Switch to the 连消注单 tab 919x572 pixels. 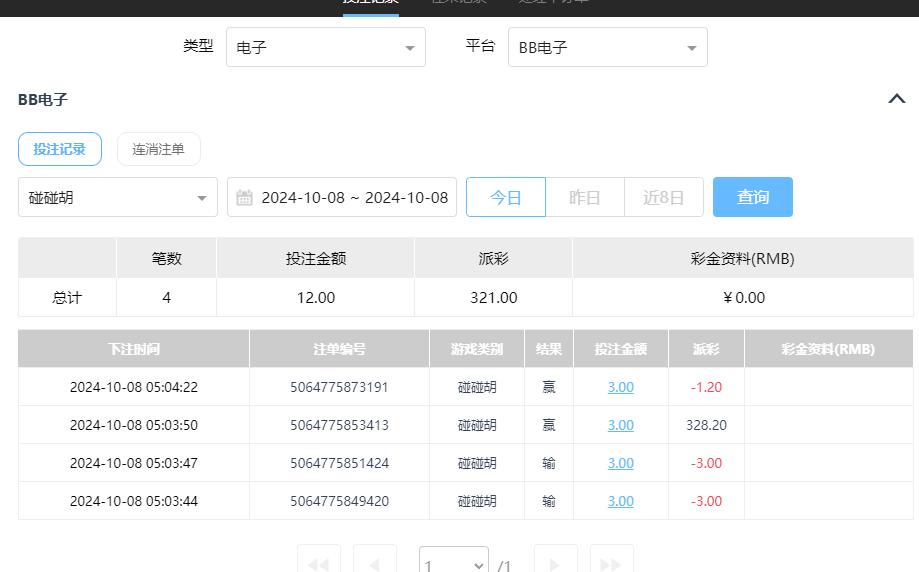click(x=158, y=149)
